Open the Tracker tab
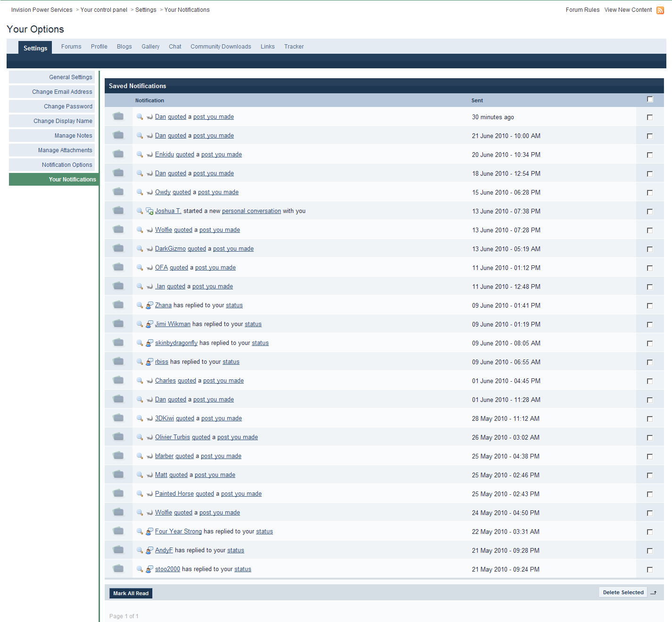672x622 pixels. [x=294, y=47]
